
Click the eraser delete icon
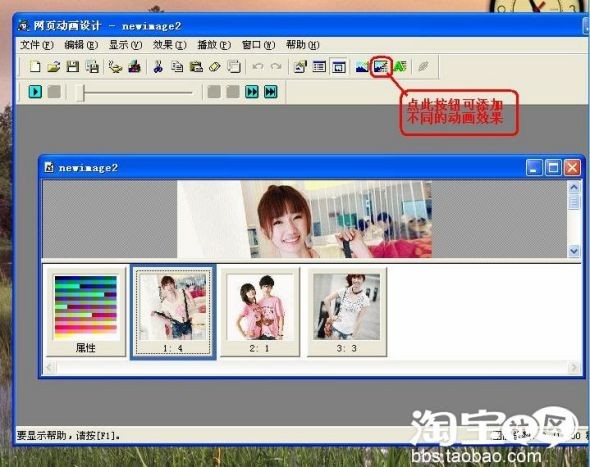[x=214, y=67]
